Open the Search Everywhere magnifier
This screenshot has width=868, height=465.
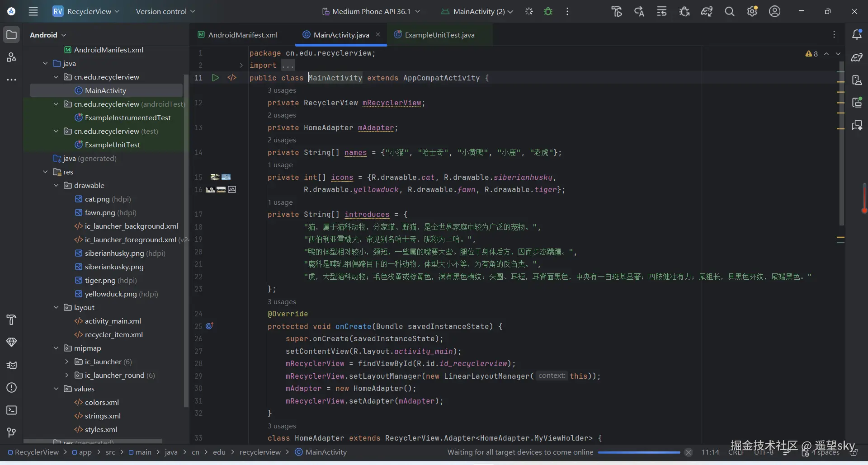729,11
